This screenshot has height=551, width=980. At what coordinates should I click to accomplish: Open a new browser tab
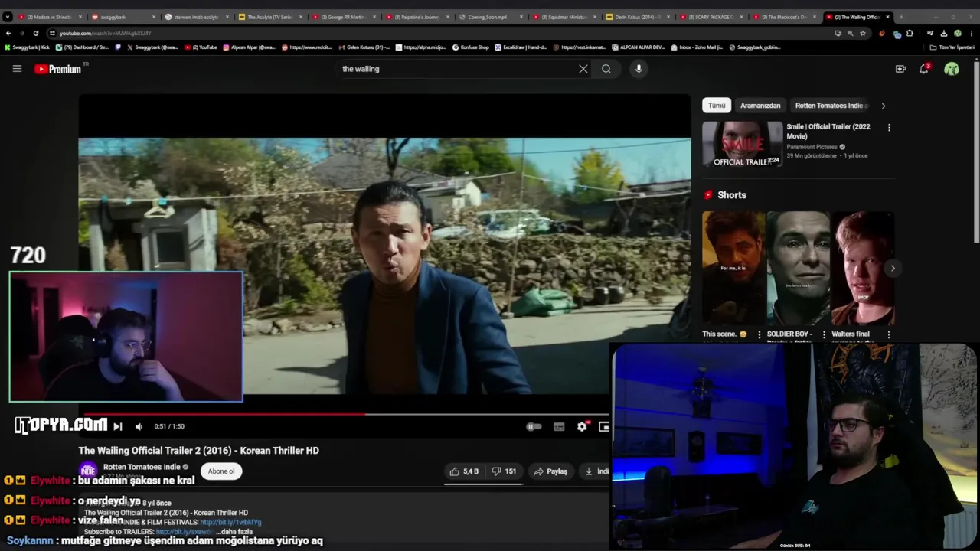pos(901,17)
